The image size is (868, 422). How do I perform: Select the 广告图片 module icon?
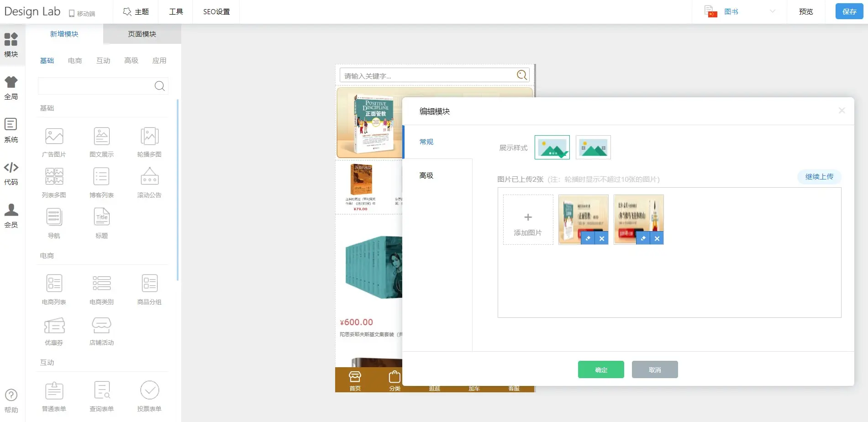click(54, 137)
